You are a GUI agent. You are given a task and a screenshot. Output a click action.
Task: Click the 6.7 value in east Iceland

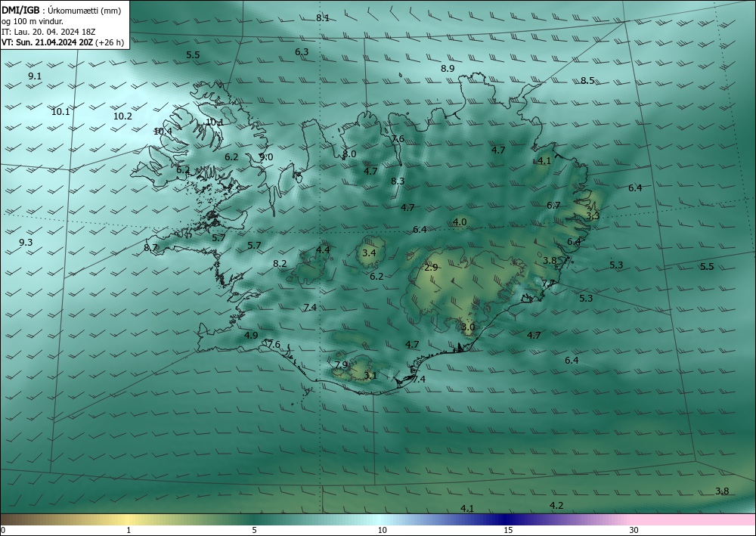[553, 206]
